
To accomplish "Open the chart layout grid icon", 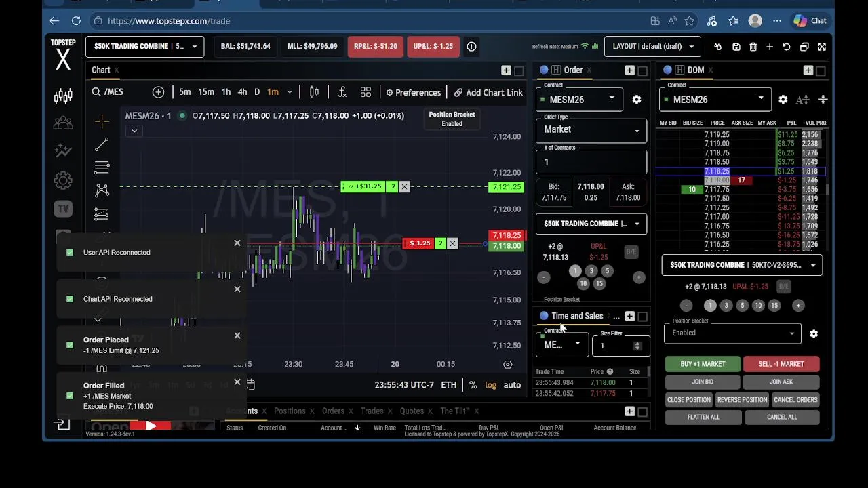I will (366, 92).
